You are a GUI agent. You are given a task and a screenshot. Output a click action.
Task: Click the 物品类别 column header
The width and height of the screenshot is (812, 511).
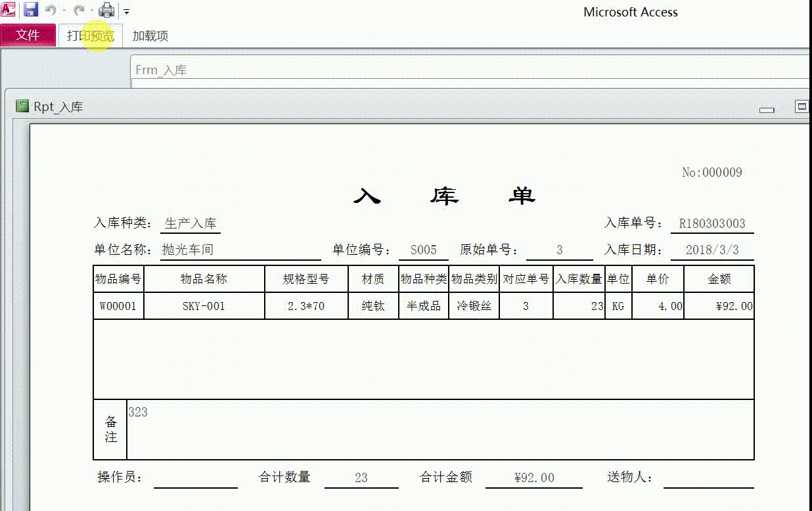(x=474, y=279)
